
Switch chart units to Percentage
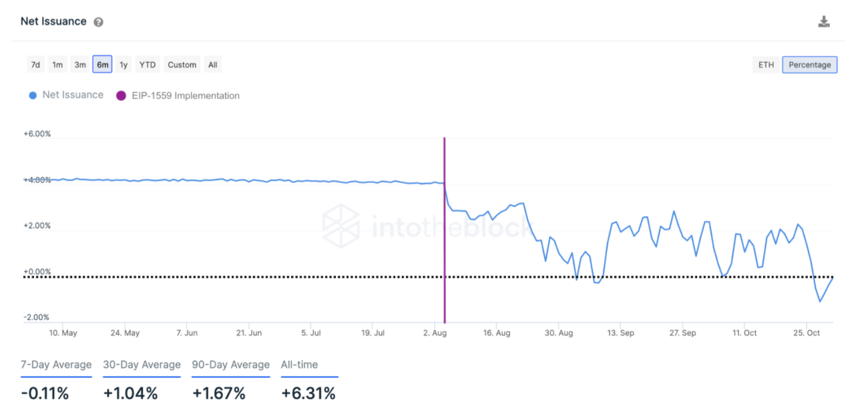(810, 65)
